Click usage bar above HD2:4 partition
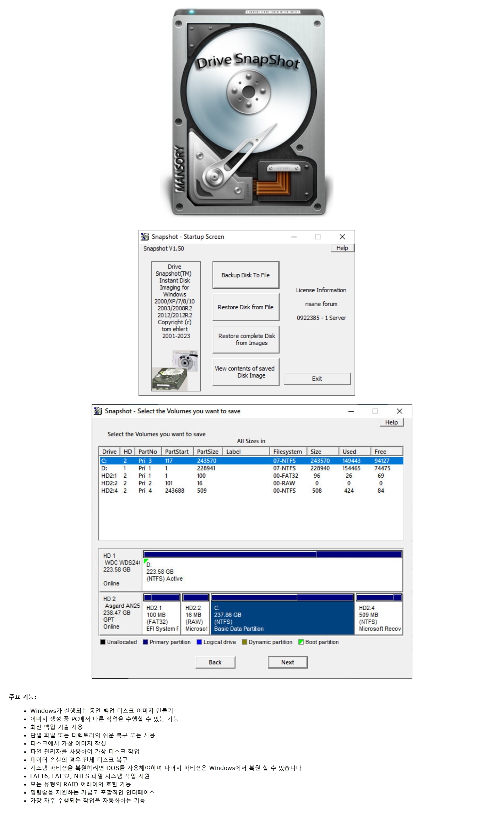This screenshot has width=504, height=813. [x=379, y=597]
